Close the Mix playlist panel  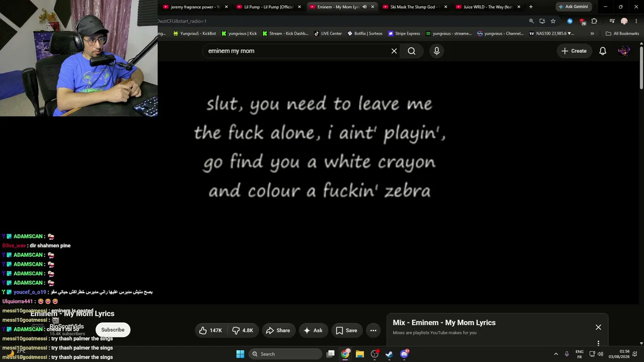tap(598, 327)
